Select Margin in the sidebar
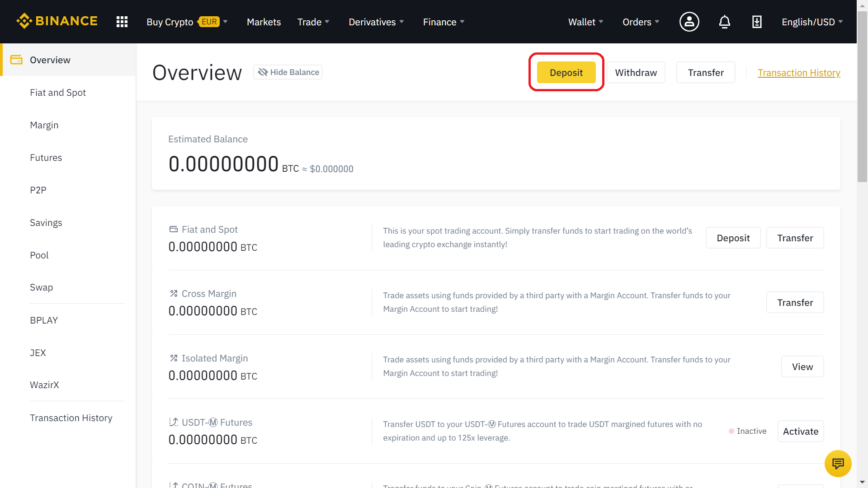 (68, 125)
